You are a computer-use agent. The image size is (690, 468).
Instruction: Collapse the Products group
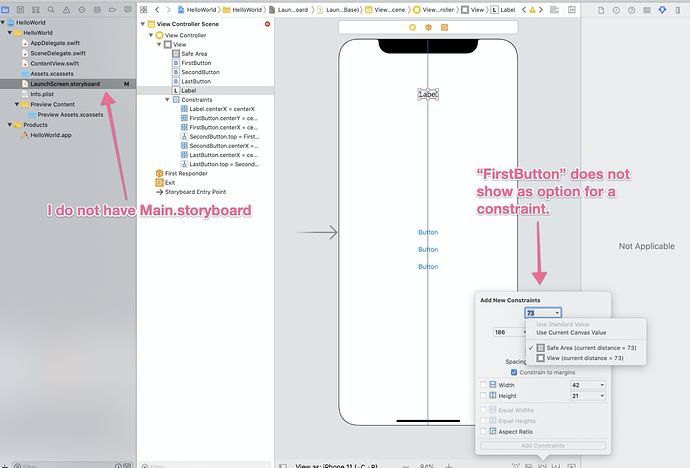point(10,125)
